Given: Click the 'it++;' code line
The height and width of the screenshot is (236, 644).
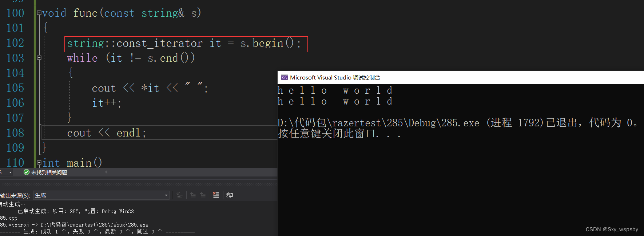Looking at the screenshot, I should pyautogui.click(x=107, y=103).
